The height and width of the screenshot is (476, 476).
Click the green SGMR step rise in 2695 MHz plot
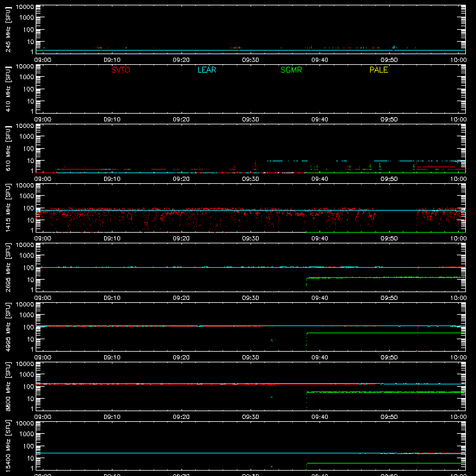[x=306, y=284]
